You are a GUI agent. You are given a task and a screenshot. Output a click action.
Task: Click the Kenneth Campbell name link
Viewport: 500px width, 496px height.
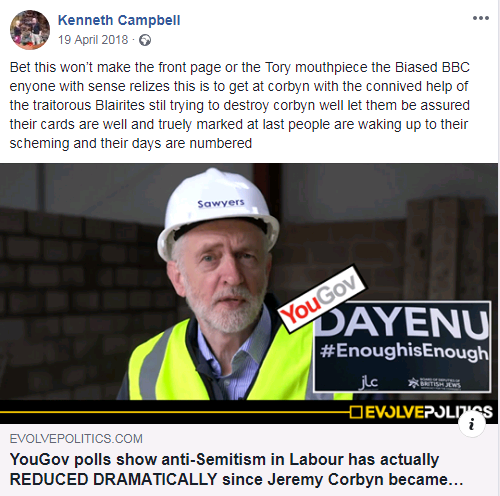point(119,20)
